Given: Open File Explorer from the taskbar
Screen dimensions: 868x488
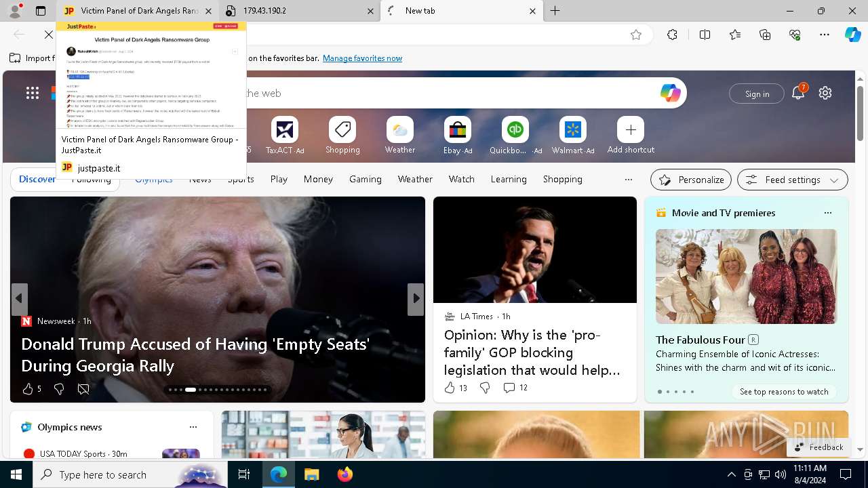Looking at the screenshot, I should [x=311, y=474].
